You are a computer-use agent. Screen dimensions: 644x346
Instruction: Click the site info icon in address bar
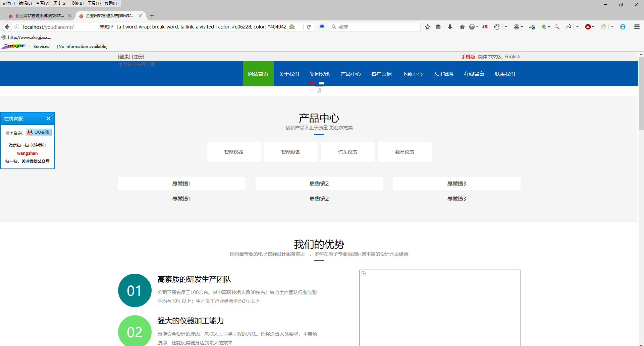tap(17, 27)
